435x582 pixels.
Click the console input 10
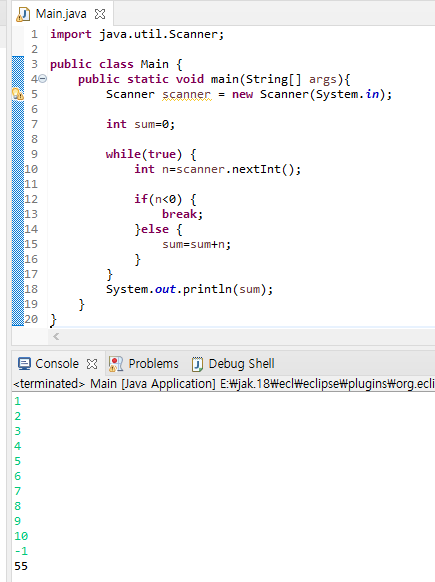[x=21, y=536]
